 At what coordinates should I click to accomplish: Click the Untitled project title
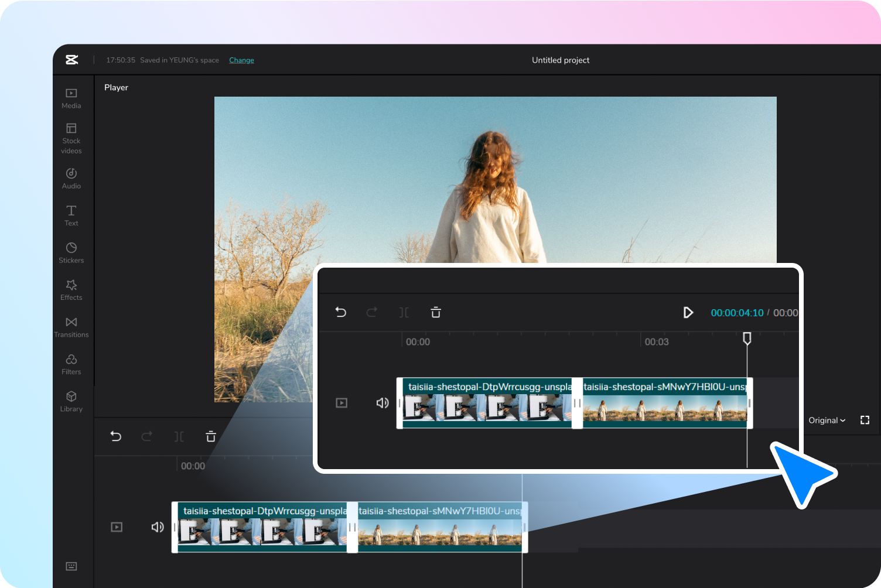click(561, 60)
